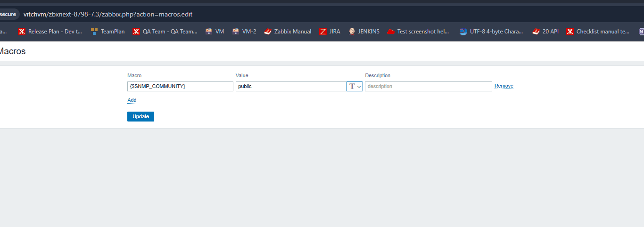644x227 pixels.
Task: Click into the Value field containing public
Action: point(290,87)
